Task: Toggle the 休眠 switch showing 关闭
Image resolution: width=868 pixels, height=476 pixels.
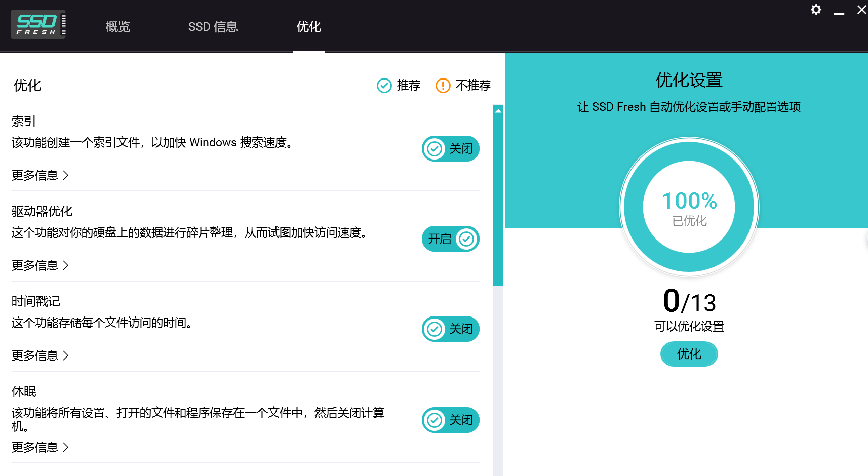Action: pos(451,420)
